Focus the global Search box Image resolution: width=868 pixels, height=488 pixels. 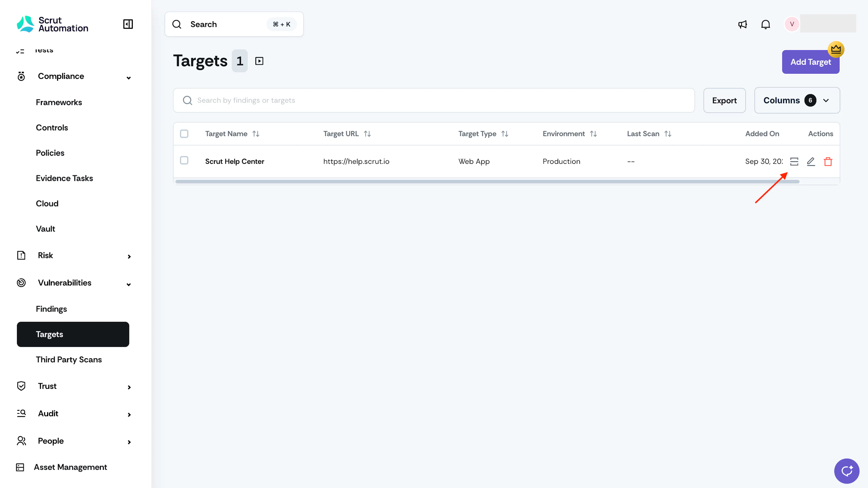pos(234,24)
